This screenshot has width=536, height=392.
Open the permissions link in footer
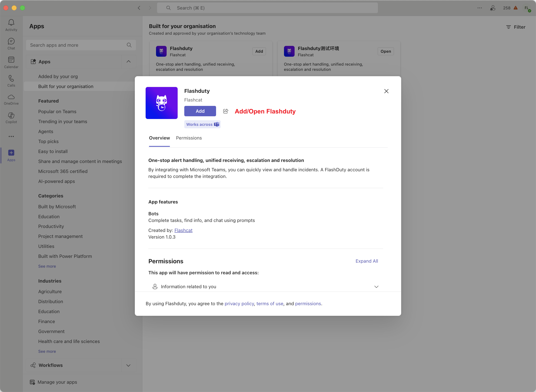click(x=308, y=304)
